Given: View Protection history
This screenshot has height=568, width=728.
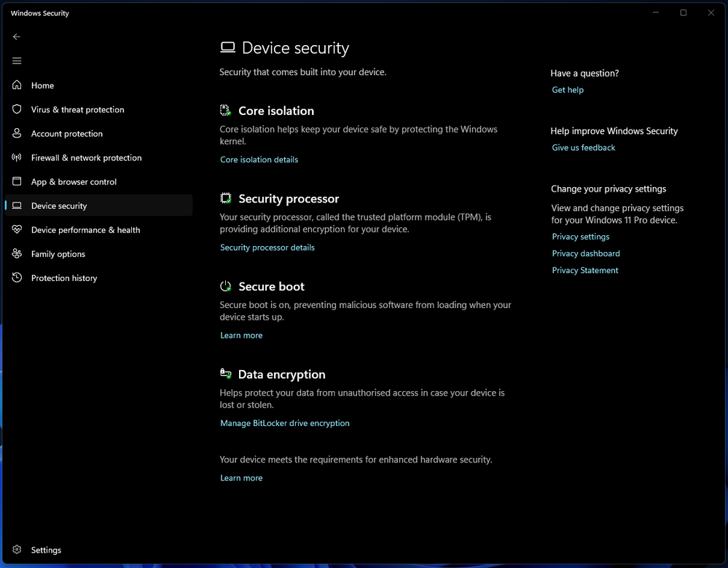Looking at the screenshot, I should tap(99, 278).
